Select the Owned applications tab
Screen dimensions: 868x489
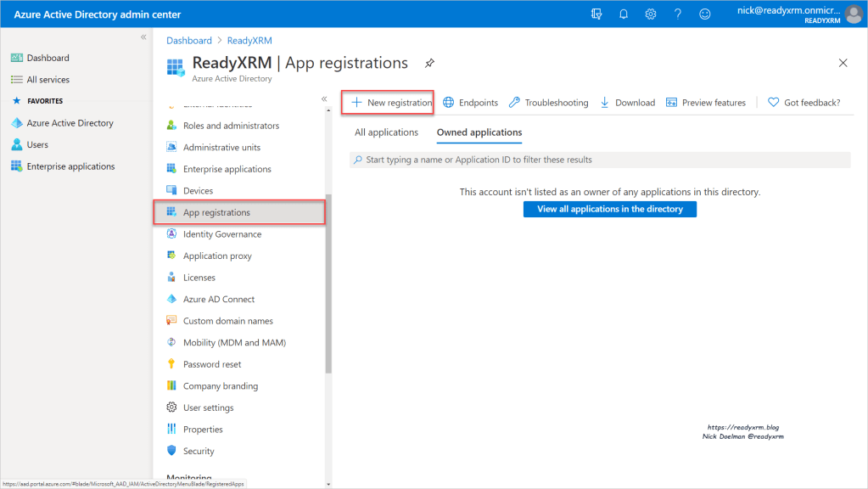[x=479, y=132]
